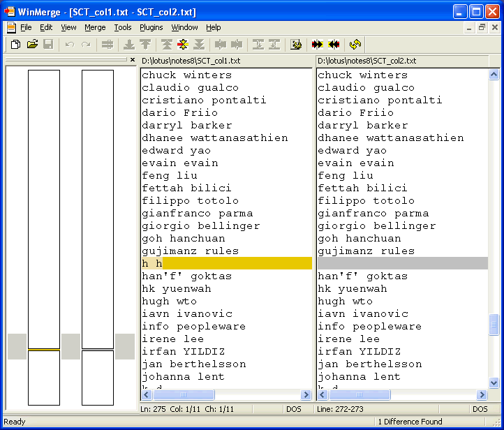Open the Plugins menu
This screenshot has width=504, height=430.
click(151, 28)
